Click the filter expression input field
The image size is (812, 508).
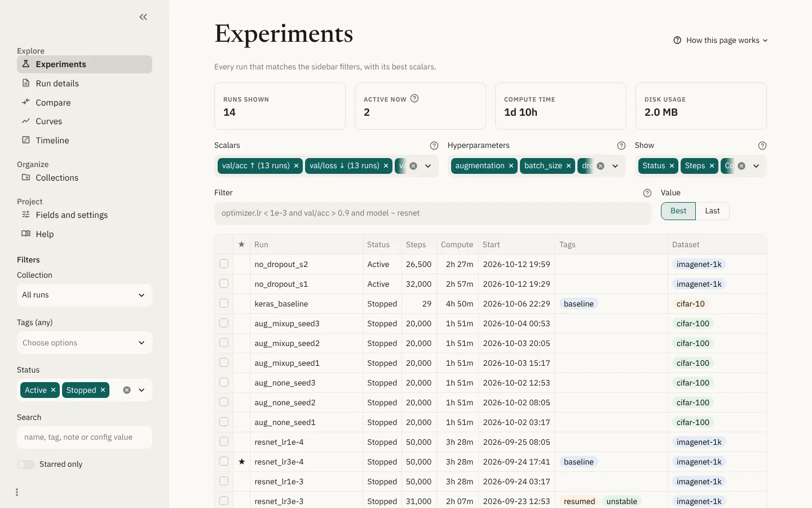[433, 213]
